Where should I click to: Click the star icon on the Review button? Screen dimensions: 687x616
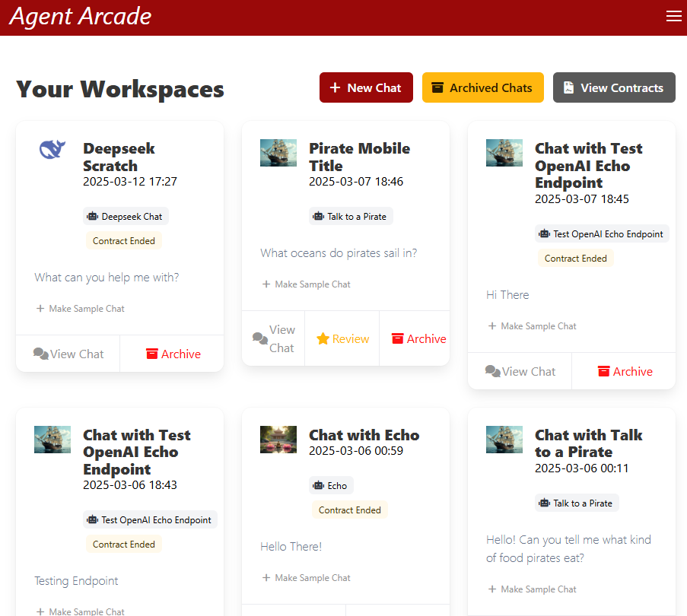coord(326,338)
